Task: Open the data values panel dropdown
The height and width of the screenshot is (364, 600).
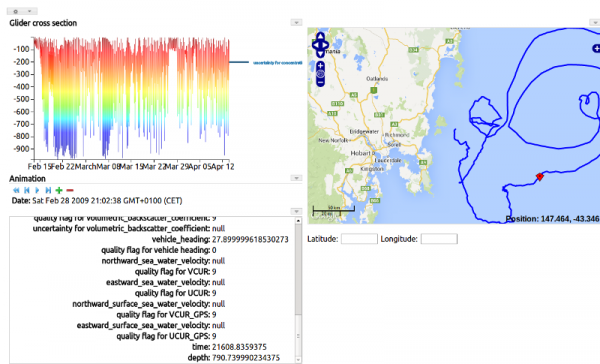Action: pos(296,211)
